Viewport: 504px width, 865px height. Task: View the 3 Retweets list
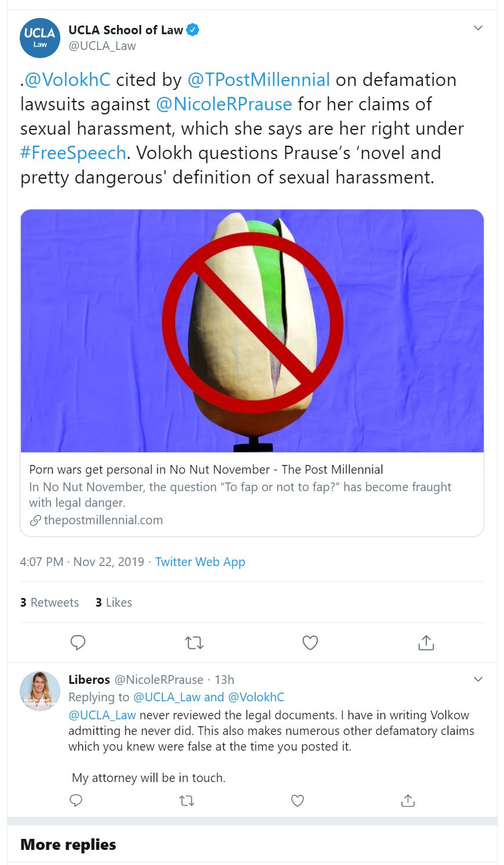point(49,603)
